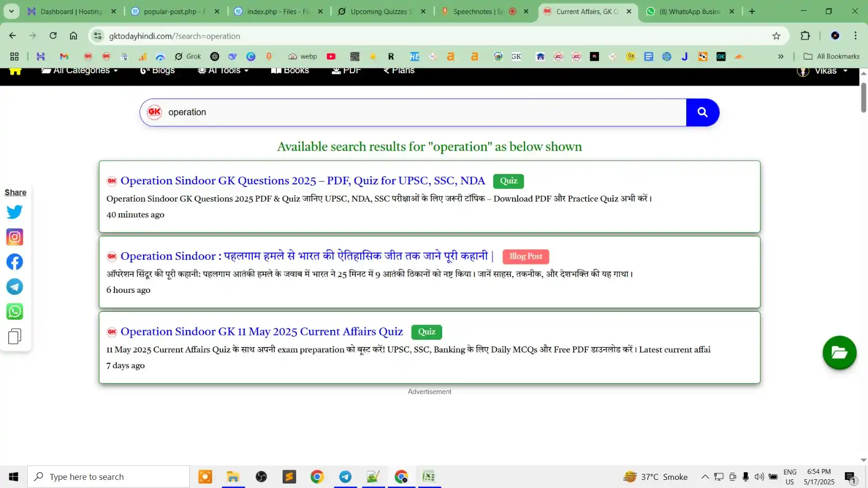Switch ENG US input language indicator
The height and width of the screenshot is (488, 868).
(x=790, y=477)
